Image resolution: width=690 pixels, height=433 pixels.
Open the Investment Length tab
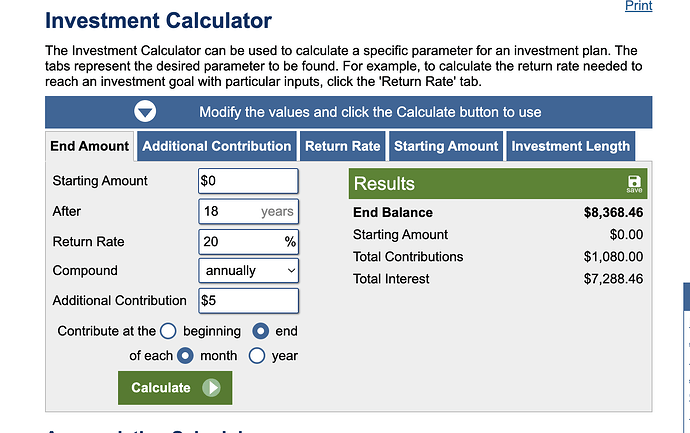(570, 146)
